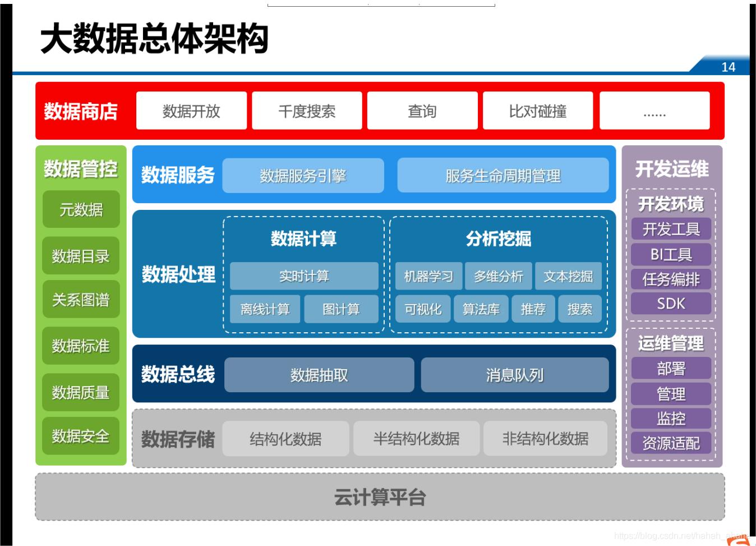This screenshot has width=756, height=546.
Task: Click the 数据开放 box
Action: tap(191, 111)
